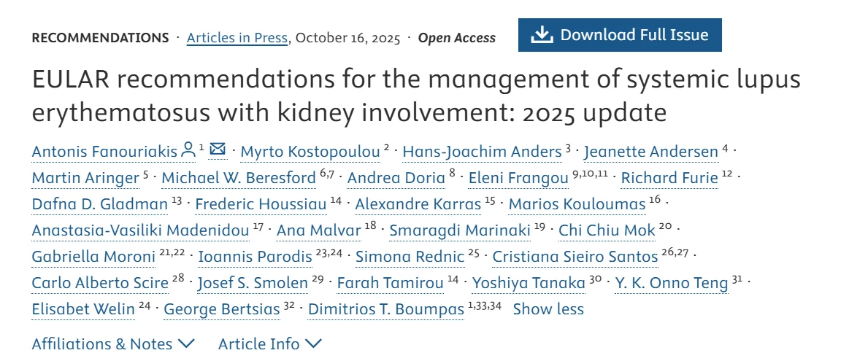Click the download icon in Download Full Issue

pyautogui.click(x=542, y=35)
